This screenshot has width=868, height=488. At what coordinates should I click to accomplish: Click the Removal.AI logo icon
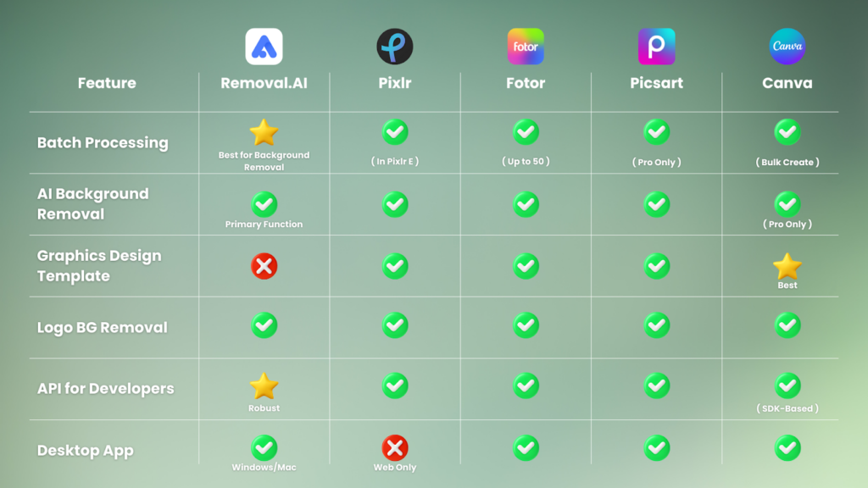(x=264, y=47)
